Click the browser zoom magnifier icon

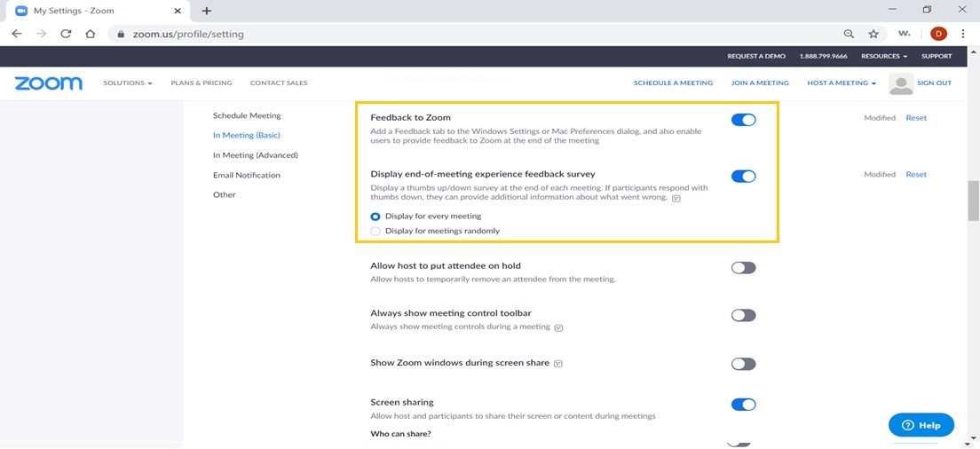(849, 34)
